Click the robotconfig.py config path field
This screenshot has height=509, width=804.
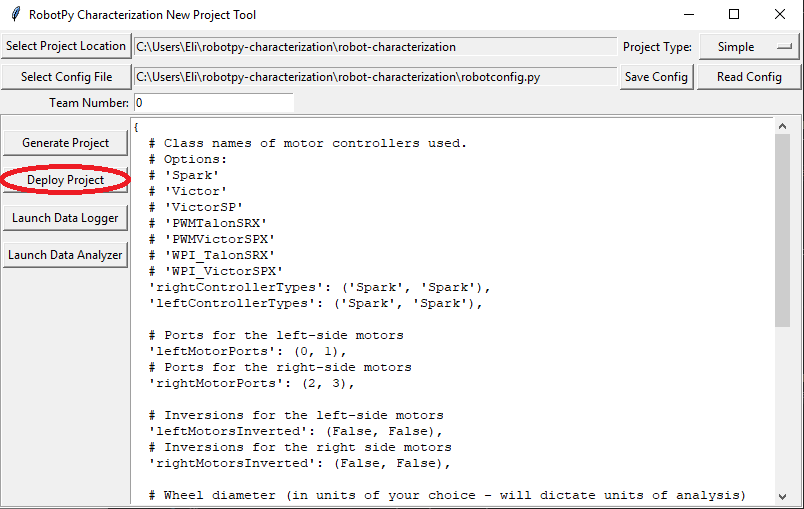tap(375, 77)
